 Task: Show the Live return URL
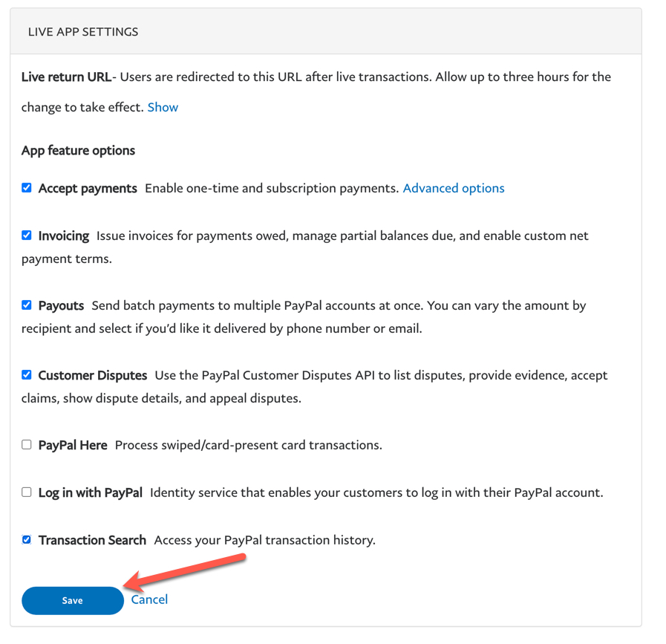click(x=163, y=107)
